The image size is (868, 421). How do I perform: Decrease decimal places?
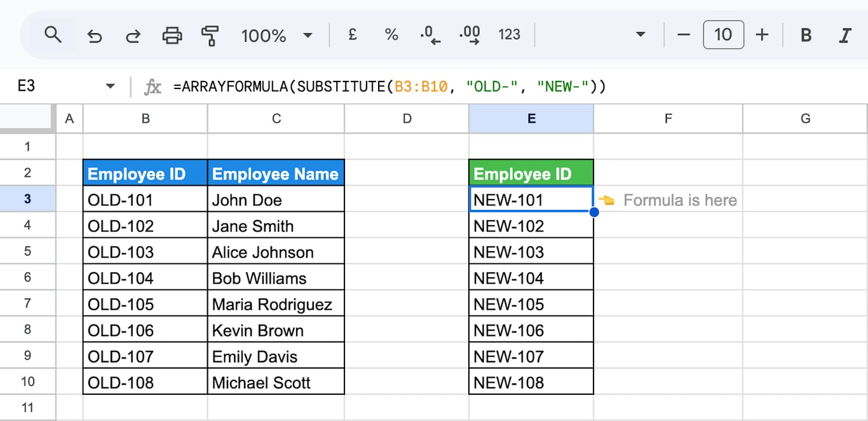pos(430,35)
